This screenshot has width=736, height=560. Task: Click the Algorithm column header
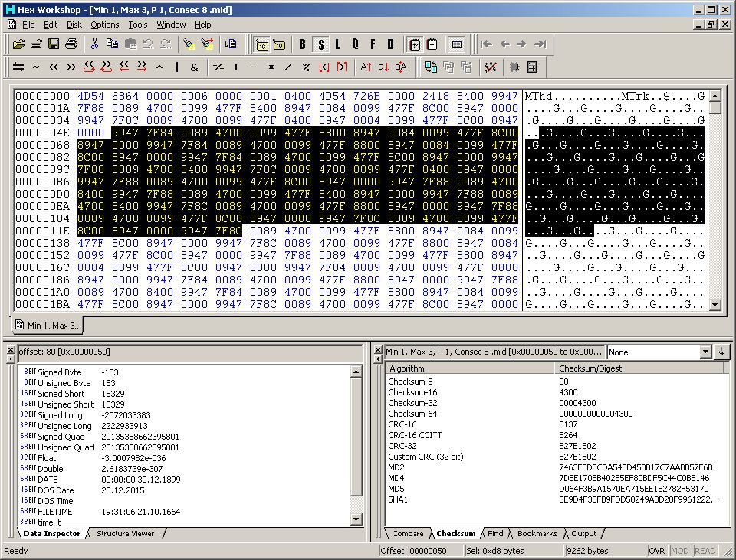coord(406,368)
